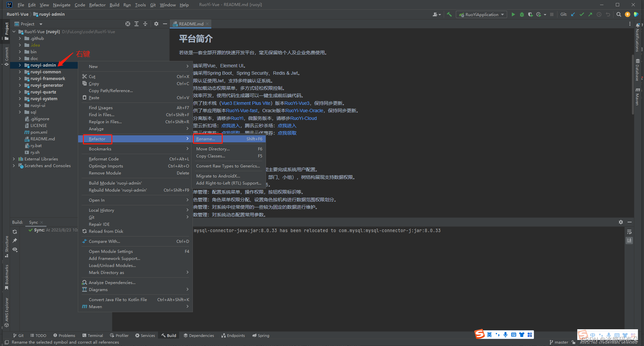The image size is (644, 346).
Task: Click RuoYi-Vue breadcrumb in navigation bar
Action: 17,14
